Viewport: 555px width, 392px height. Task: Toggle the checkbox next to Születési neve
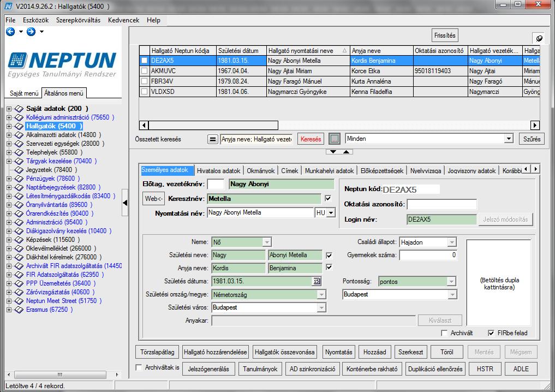click(329, 255)
